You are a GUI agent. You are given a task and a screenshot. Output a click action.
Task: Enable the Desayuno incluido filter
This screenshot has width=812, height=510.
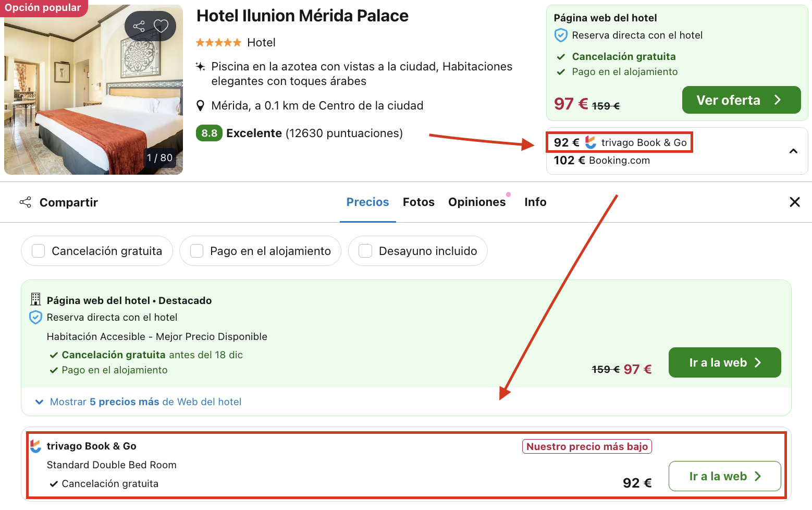365,251
